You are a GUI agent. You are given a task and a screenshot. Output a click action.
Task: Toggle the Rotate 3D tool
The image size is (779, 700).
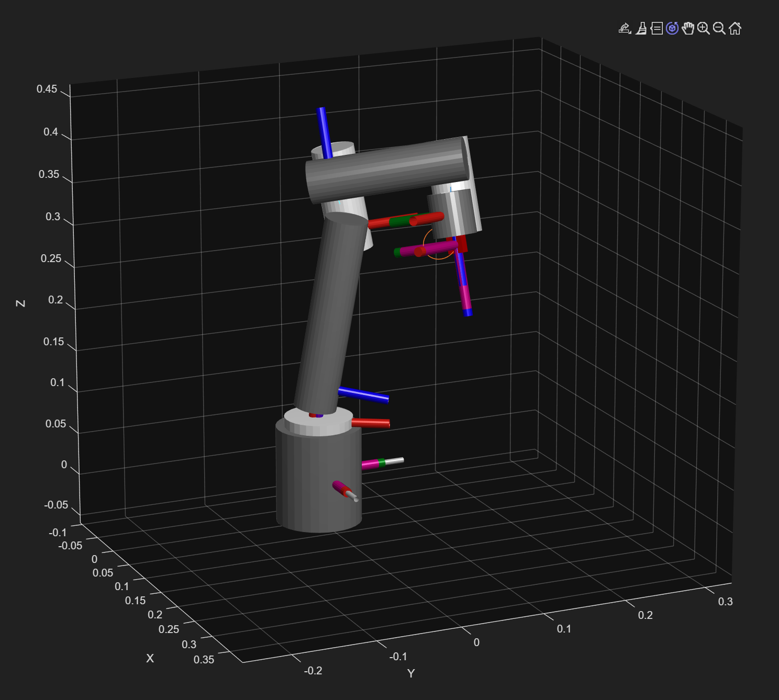[x=672, y=28]
